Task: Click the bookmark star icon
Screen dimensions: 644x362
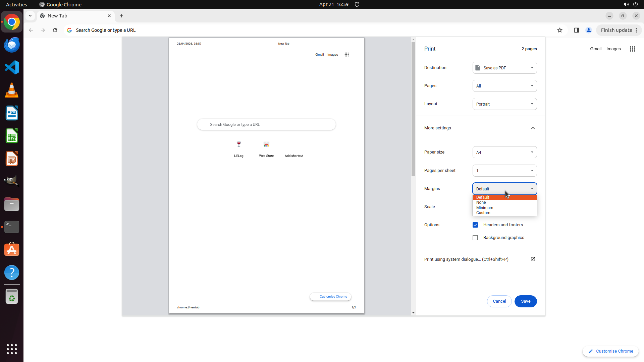Action: 559,30
